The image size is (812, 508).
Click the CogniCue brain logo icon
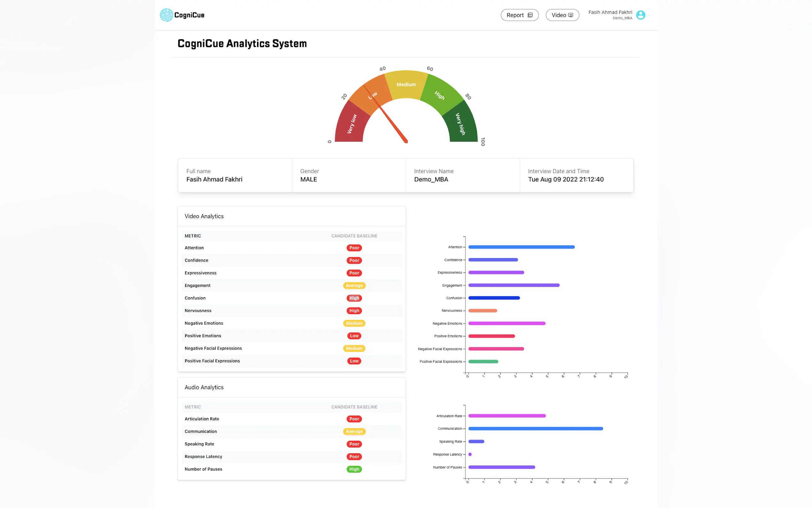(166, 15)
